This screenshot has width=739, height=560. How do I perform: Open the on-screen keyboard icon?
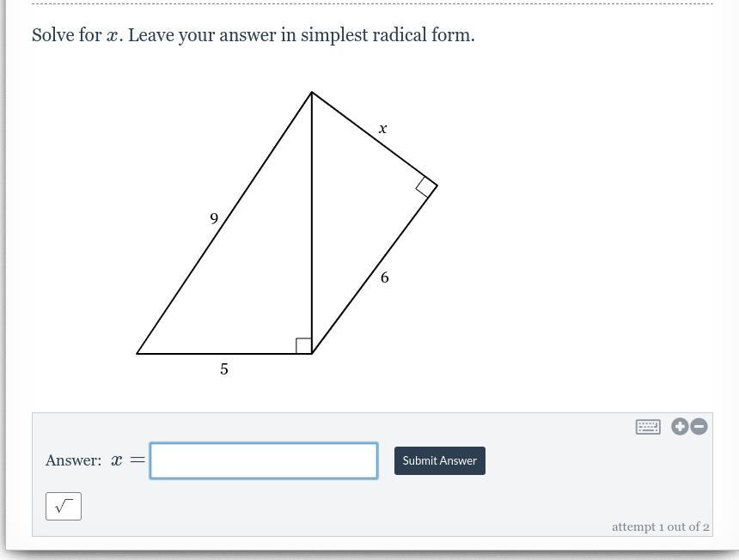tap(648, 427)
